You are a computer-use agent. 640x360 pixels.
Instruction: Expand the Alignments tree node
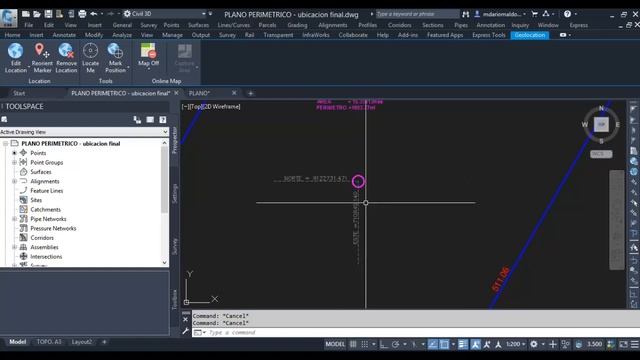coord(14,181)
